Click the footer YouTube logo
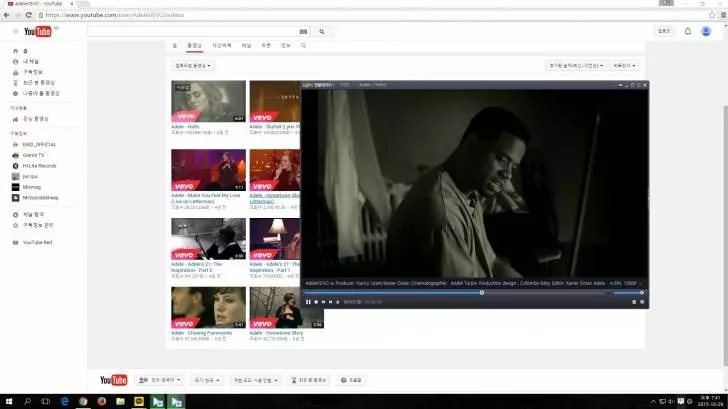 114,380
